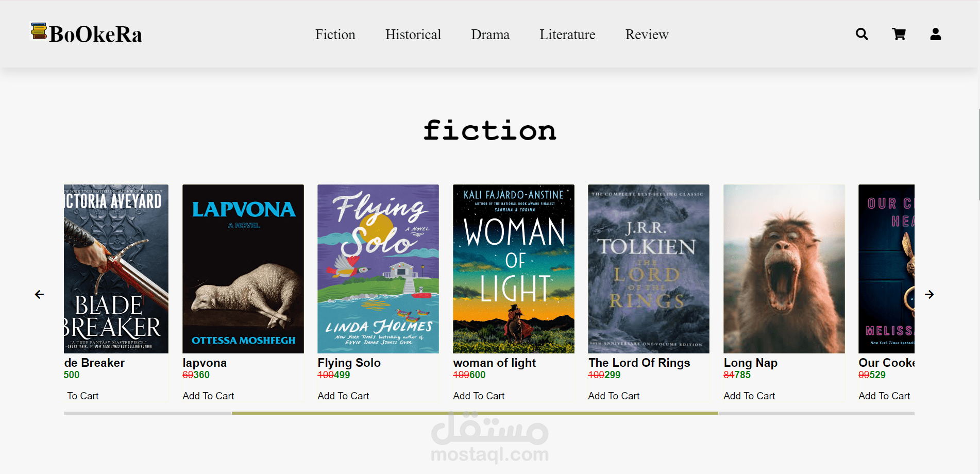980x474 pixels.
Task: Click the Long Nap price 785
Action: tap(742, 375)
